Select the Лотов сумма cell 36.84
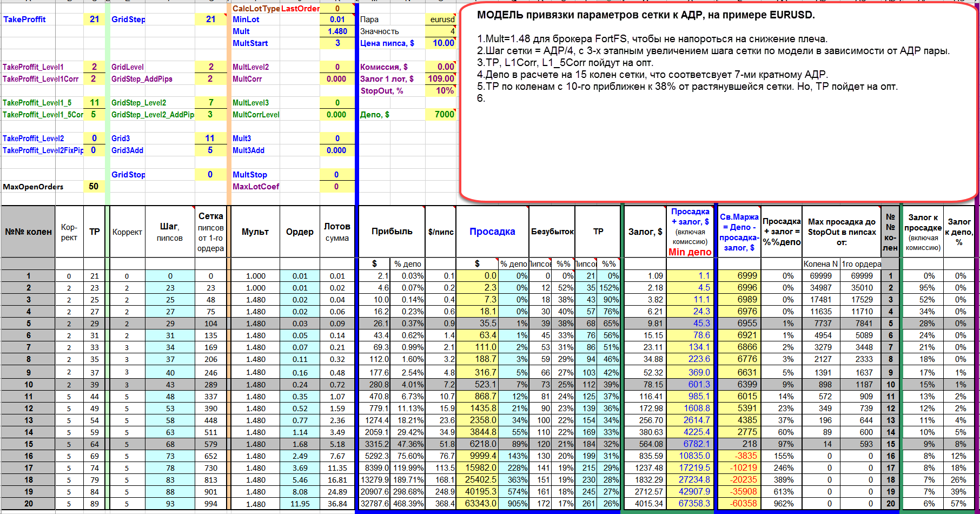This screenshot has width=980, height=514. tap(337, 504)
